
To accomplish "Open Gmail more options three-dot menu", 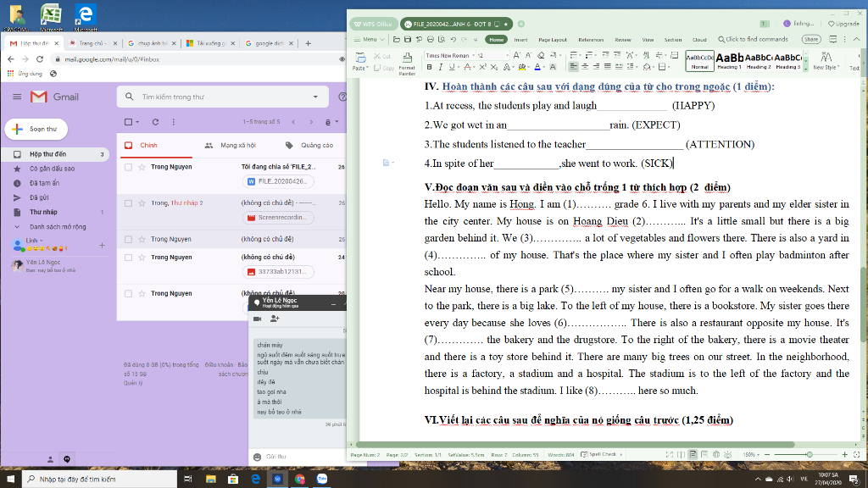I will tap(173, 122).
